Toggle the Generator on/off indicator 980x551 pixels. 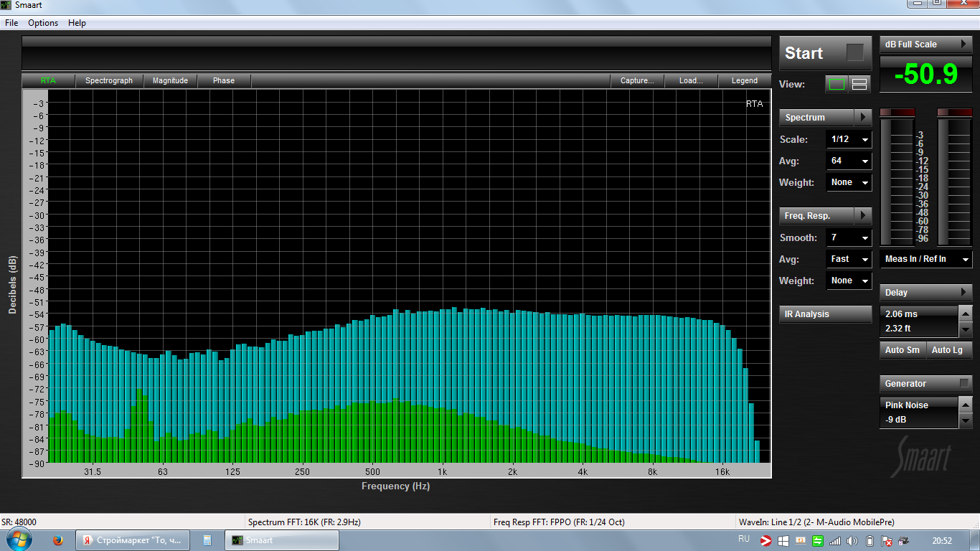click(x=964, y=384)
